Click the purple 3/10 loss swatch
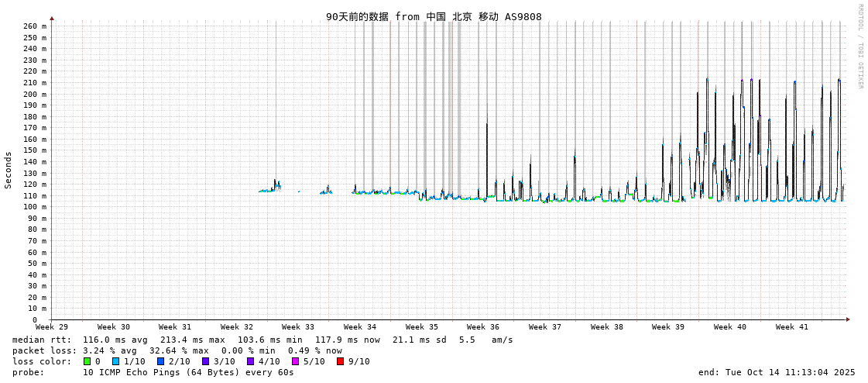 click(x=205, y=361)
